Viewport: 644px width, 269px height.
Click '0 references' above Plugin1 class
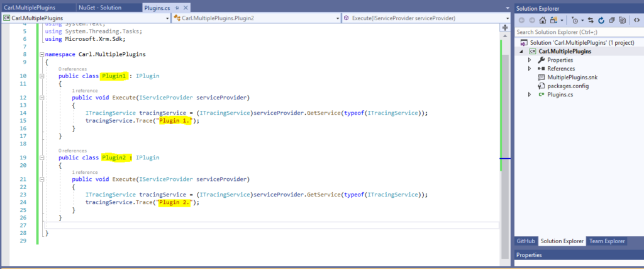click(73, 69)
